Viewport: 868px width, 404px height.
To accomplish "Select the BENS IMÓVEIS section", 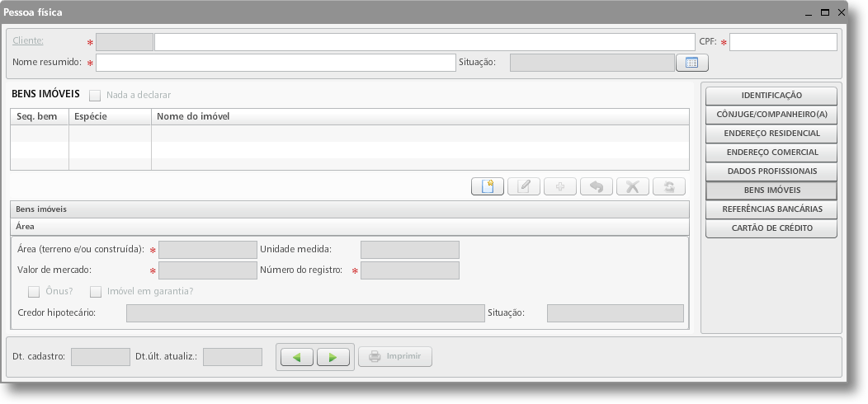I will [x=771, y=190].
